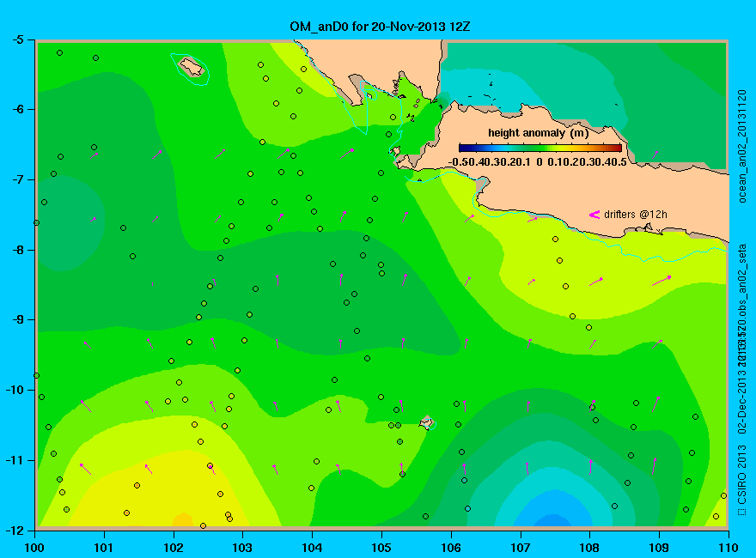Click longitude label 103 on the x-axis
The width and height of the screenshot is (756, 558).
pyautogui.click(x=242, y=548)
